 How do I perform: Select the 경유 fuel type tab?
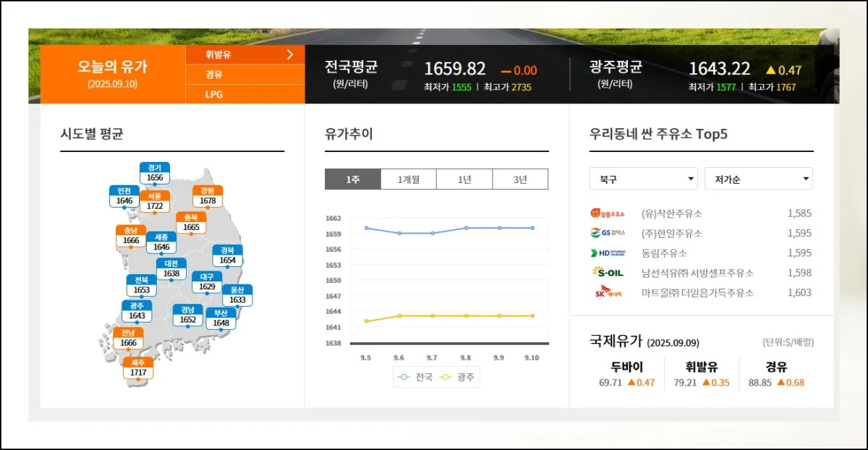click(245, 75)
